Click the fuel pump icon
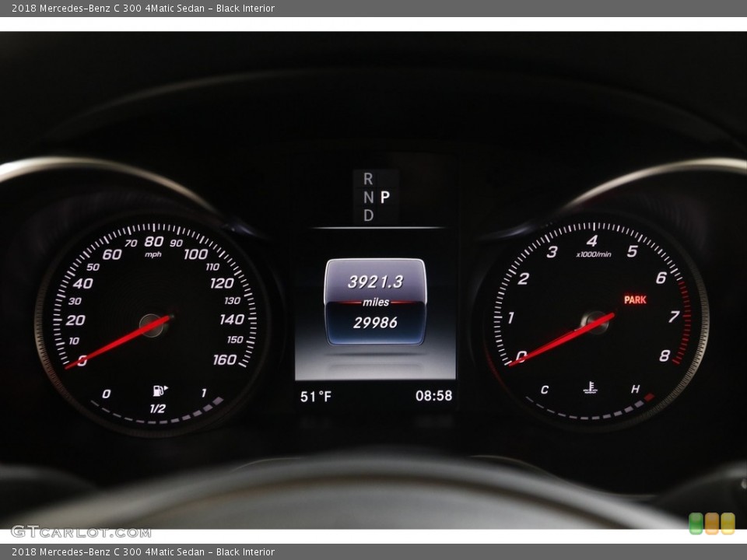 (160, 391)
